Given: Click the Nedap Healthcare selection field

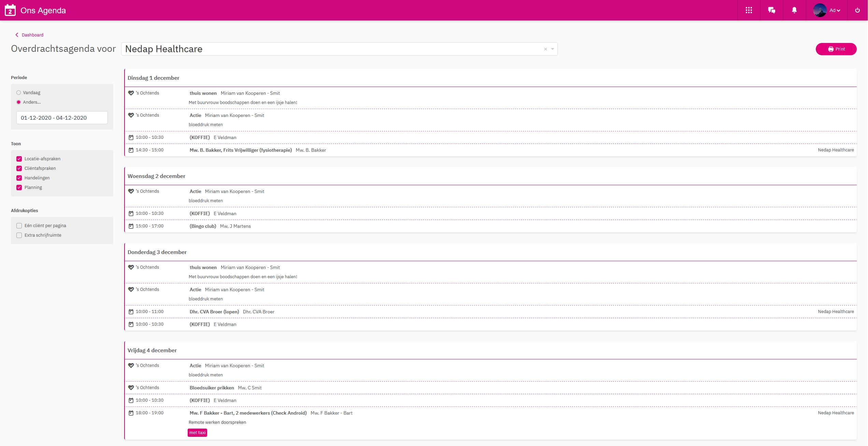Looking at the screenshot, I should [x=339, y=49].
